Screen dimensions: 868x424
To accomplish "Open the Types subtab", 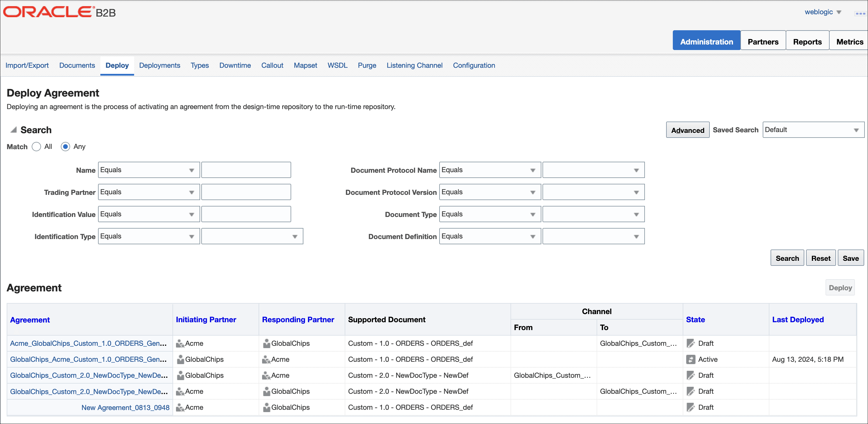I will pyautogui.click(x=200, y=65).
